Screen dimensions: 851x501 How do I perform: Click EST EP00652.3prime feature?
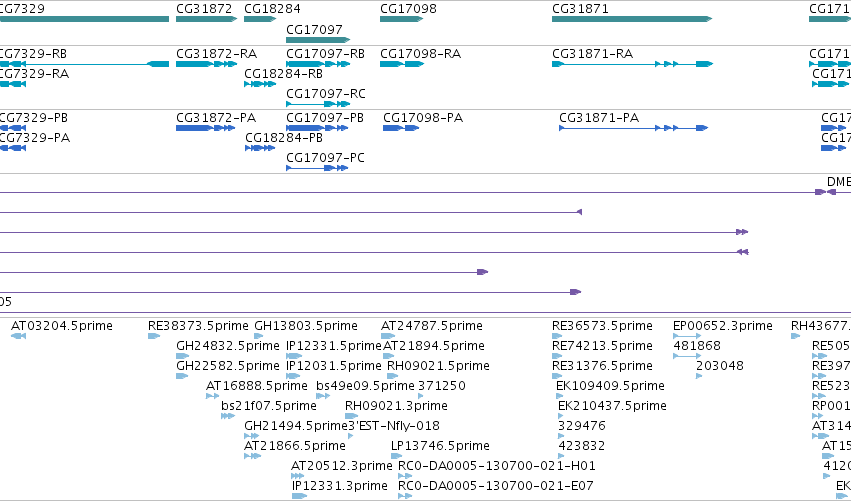click(687, 336)
